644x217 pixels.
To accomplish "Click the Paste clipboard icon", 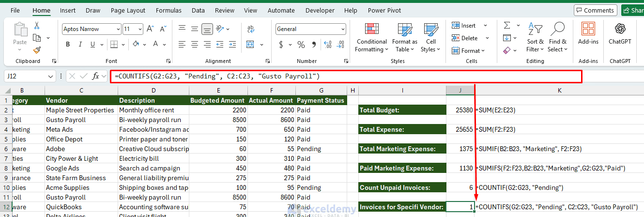I will click(x=20, y=30).
